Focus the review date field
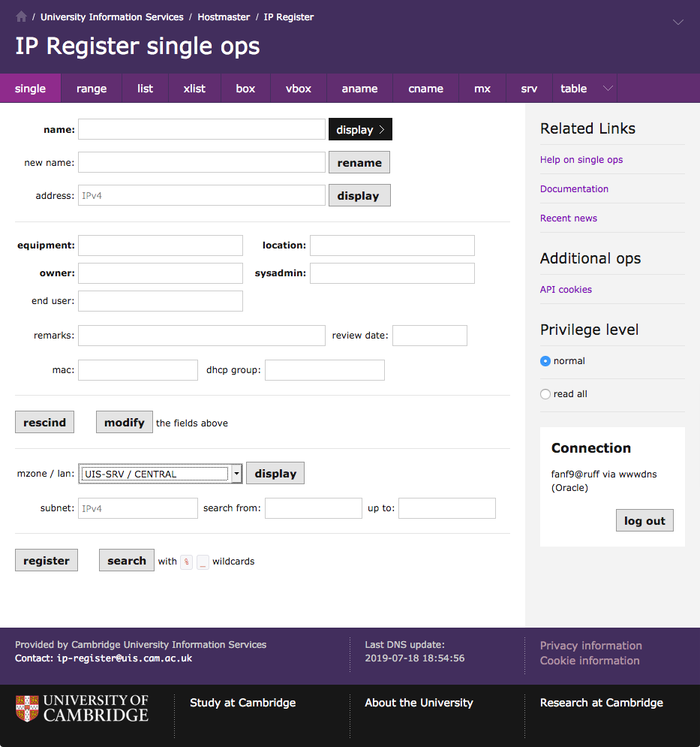The image size is (700, 747). (x=429, y=336)
